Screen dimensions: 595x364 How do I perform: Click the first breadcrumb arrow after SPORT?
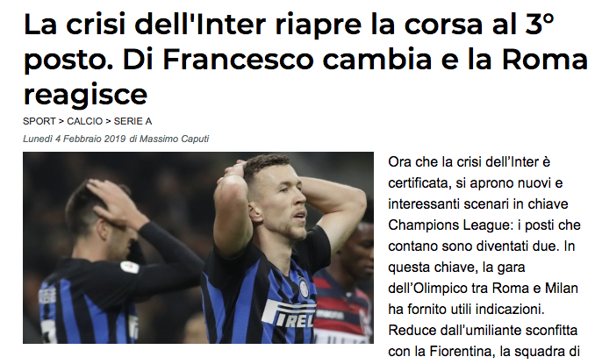[x=61, y=121]
